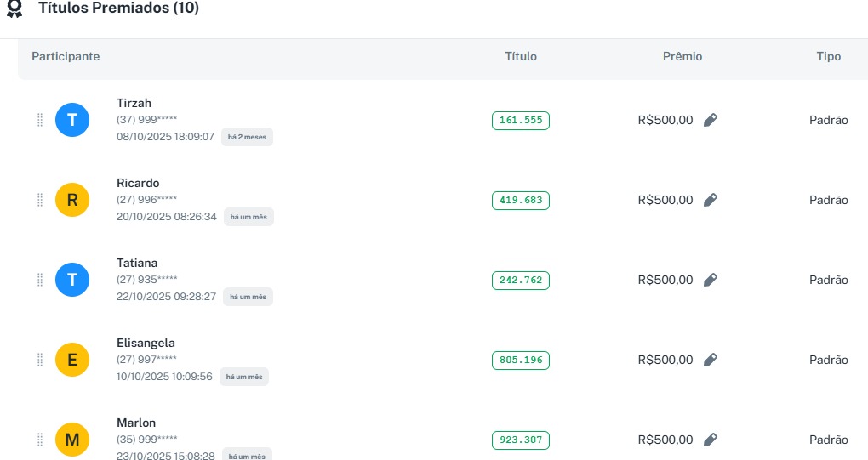
Task: Click drag handle next to Ricardo
Action: coord(40,200)
